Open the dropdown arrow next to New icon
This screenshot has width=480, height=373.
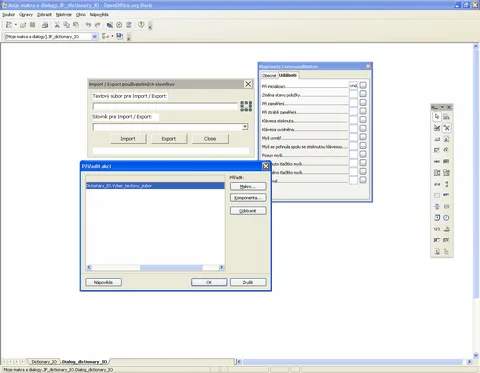15,25
